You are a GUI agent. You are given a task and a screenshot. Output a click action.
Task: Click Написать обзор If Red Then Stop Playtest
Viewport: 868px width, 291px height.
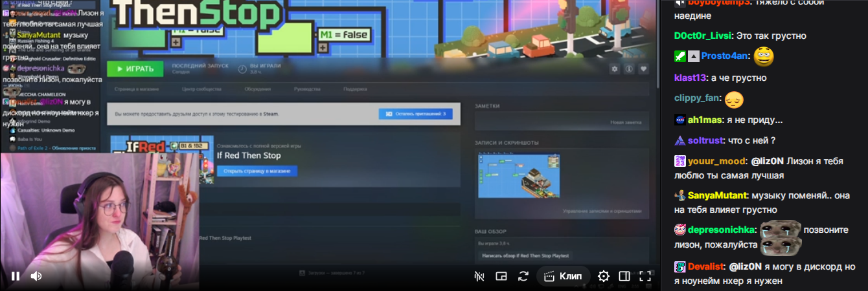(x=525, y=256)
